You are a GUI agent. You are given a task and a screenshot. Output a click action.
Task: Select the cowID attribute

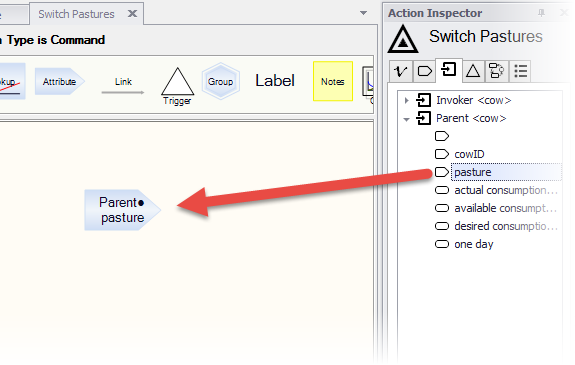coord(469,154)
